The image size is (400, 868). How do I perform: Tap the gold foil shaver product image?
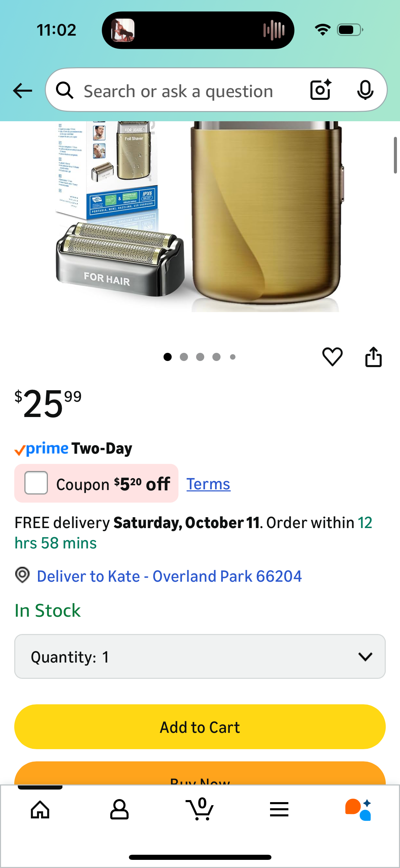(266, 217)
